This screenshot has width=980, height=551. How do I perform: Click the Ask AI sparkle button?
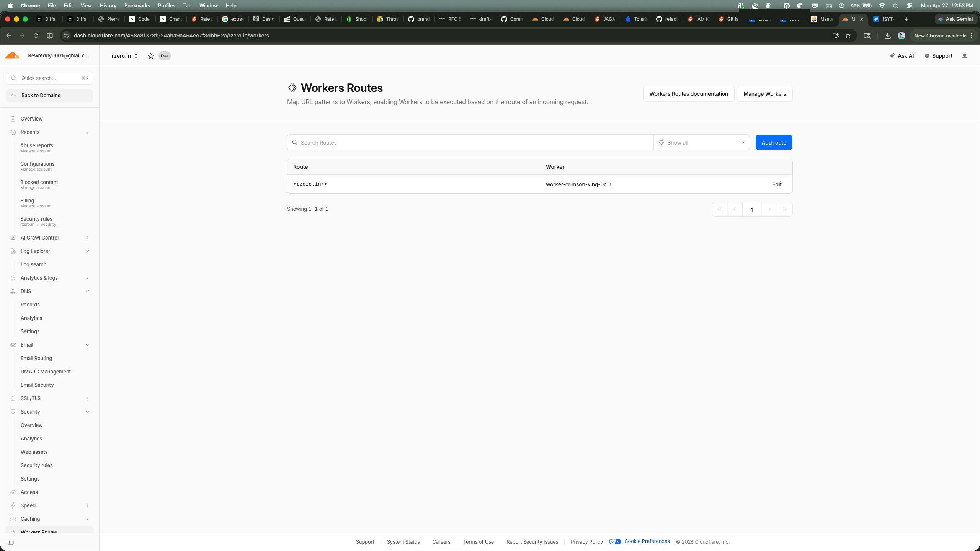click(x=902, y=56)
